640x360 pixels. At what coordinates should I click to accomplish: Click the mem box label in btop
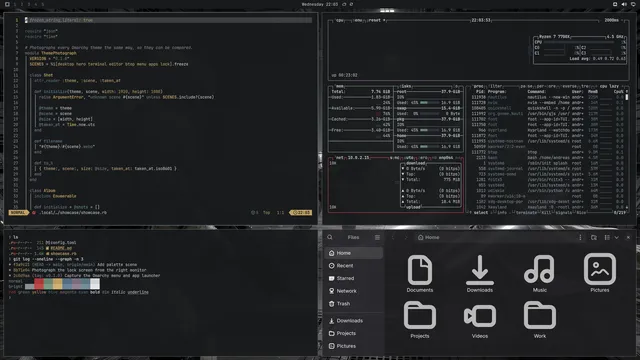tap(340, 87)
